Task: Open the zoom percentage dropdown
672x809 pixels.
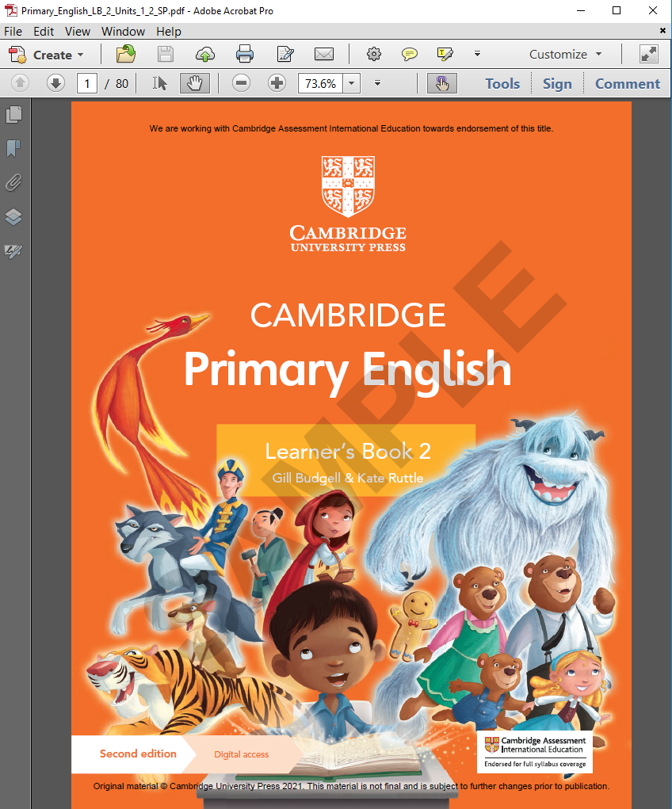Action: tap(352, 83)
